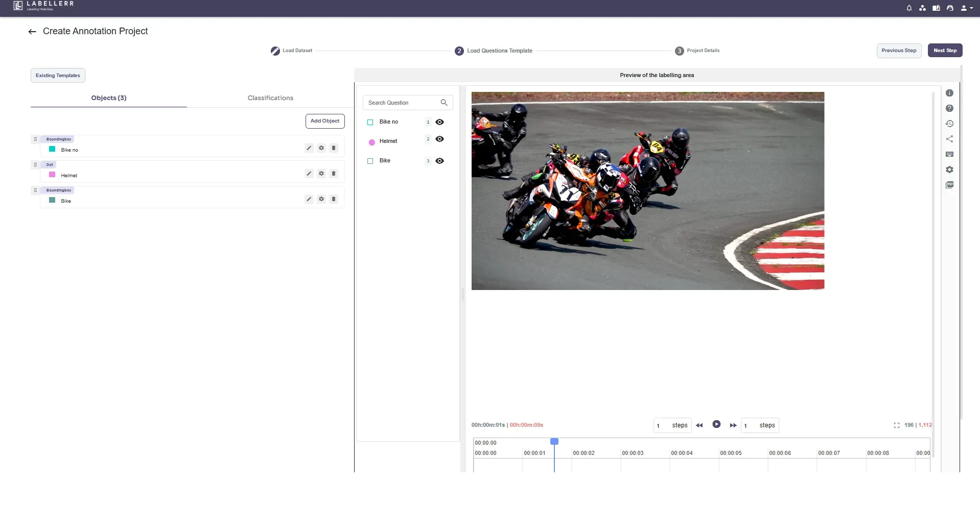980x506 pixels.
Task: Open keyboard shortcuts icon
Action: [x=949, y=154]
